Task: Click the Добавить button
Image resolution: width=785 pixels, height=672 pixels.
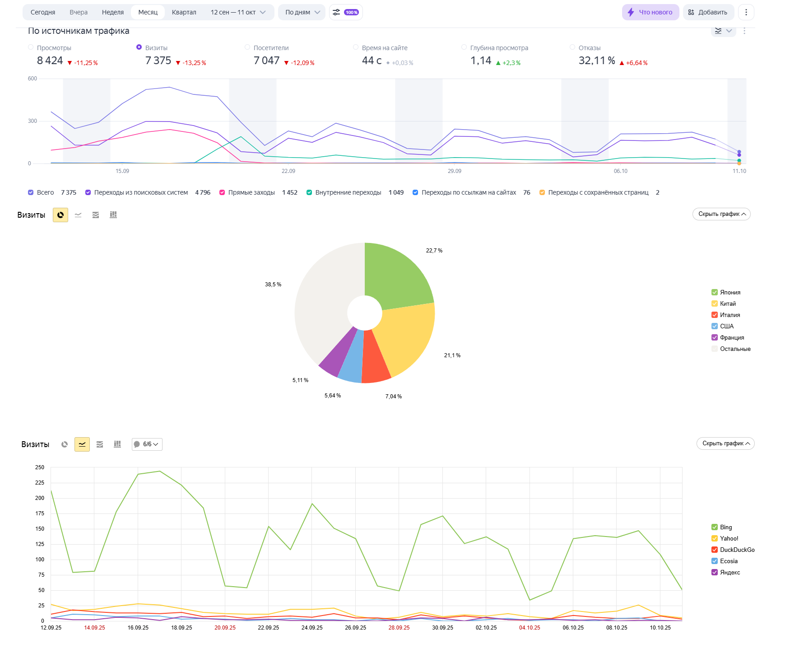Action: pos(708,12)
